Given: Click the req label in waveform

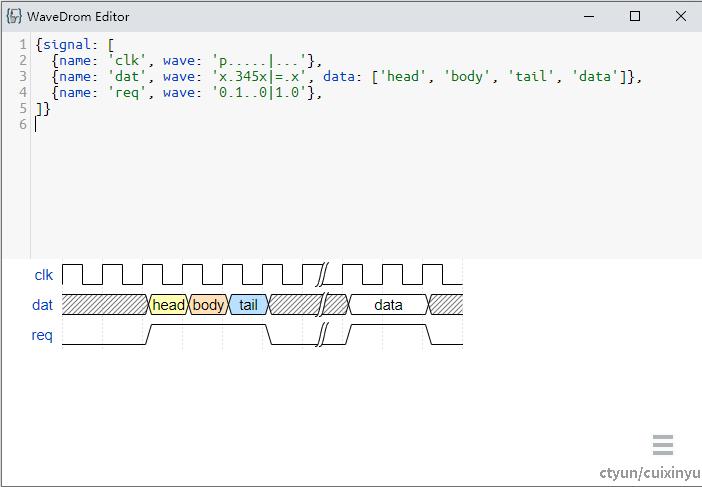Looking at the screenshot, I should [42, 335].
